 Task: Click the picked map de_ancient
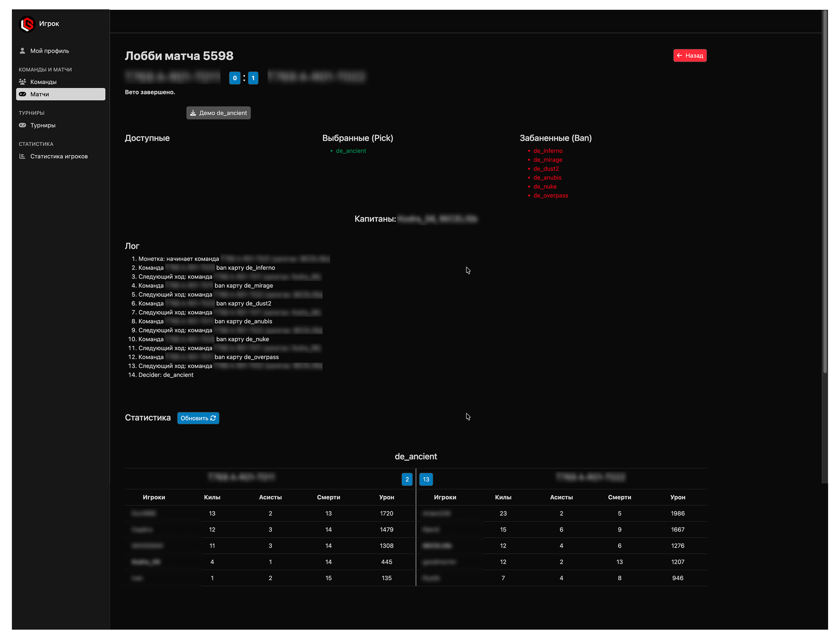point(351,151)
